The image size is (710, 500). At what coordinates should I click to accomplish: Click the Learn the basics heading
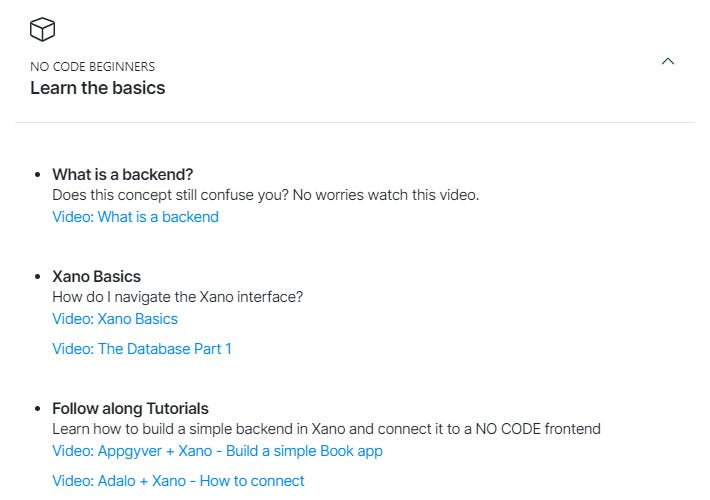tap(97, 88)
